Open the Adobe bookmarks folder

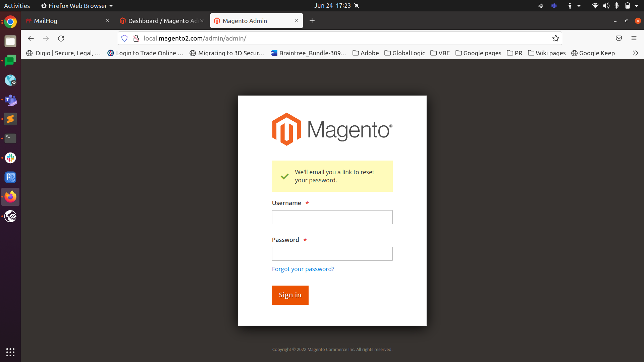coord(366,53)
